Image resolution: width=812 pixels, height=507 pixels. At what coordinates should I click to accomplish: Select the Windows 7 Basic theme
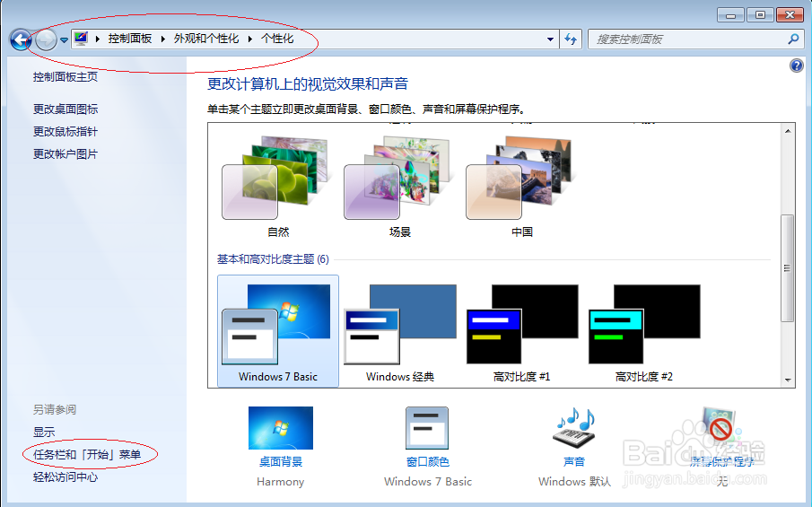click(278, 331)
